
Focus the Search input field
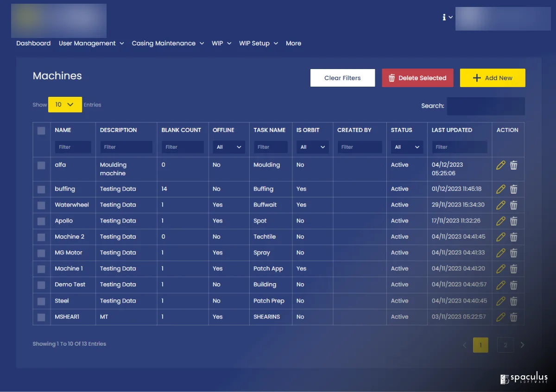486,106
